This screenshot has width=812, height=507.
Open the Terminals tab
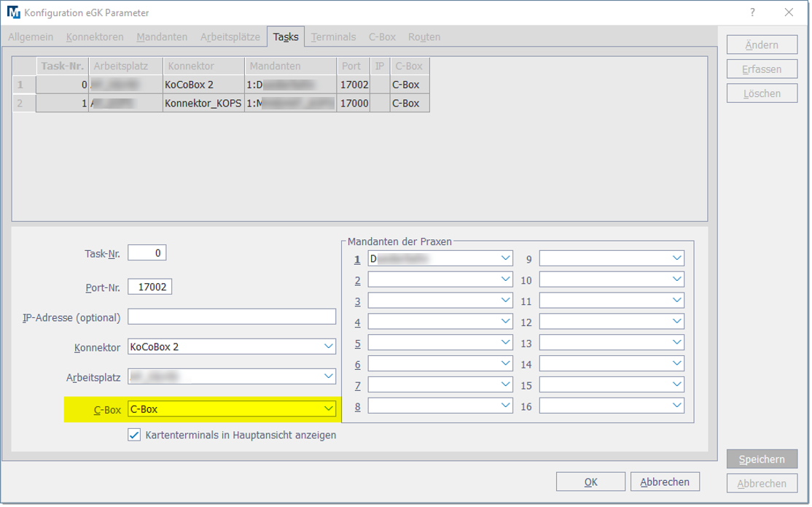pyautogui.click(x=333, y=36)
